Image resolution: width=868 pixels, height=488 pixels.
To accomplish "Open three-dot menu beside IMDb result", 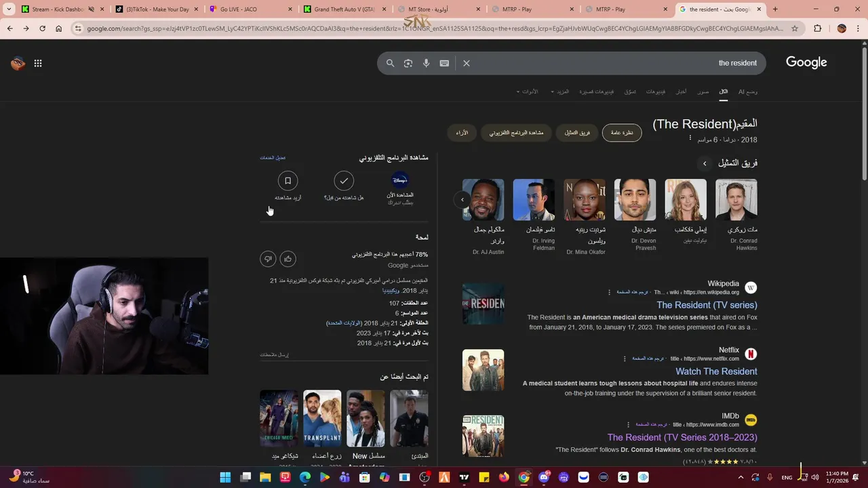I will click(628, 425).
